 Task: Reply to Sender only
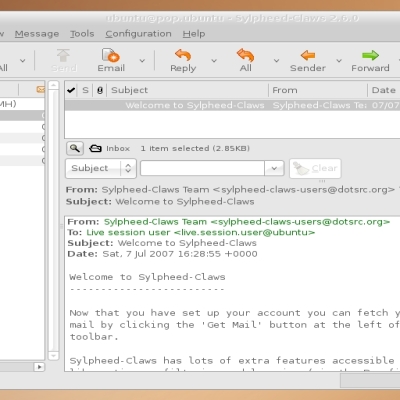coord(307,60)
